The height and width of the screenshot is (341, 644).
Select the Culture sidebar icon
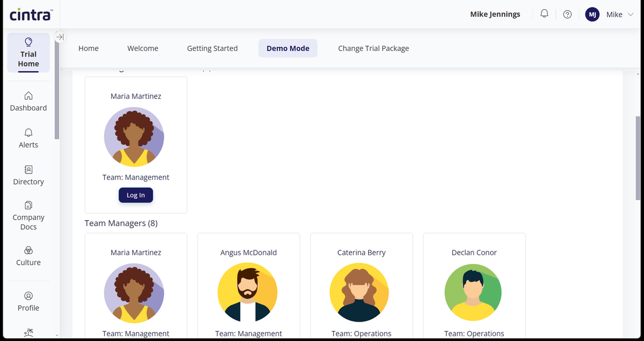click(28, 257)
